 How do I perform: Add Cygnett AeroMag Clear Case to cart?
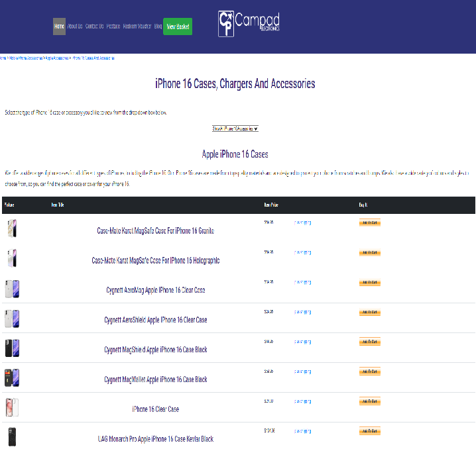370,282
